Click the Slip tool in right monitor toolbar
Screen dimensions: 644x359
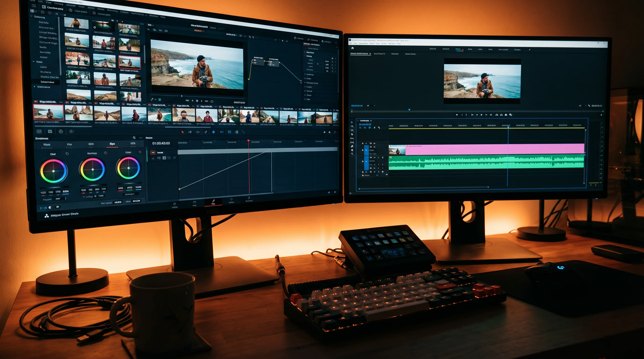pyautogui.click(x=352, y=138)
